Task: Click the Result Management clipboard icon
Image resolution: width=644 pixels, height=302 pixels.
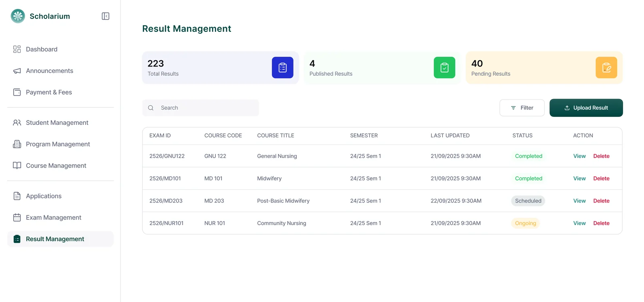Action: pos(17,239)
